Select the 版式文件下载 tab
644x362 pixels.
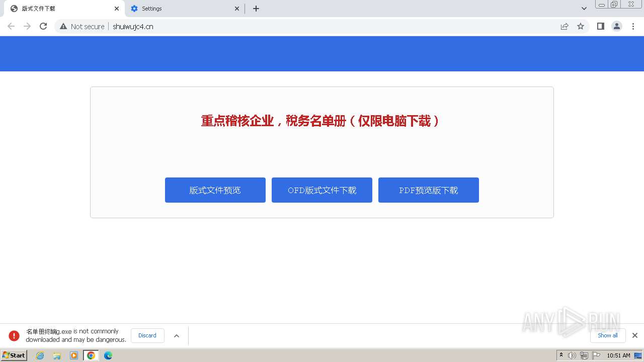click(64, 9)
